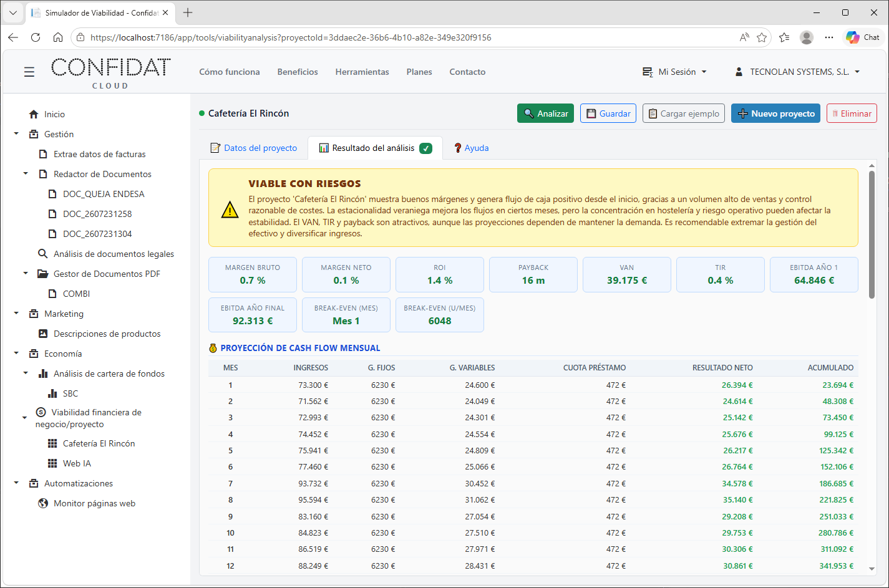Image resolution: width=889 pixels, height=588 pixels.
Task: Collapse Análisis de cartera de fondos node
Action: point(26,374)
